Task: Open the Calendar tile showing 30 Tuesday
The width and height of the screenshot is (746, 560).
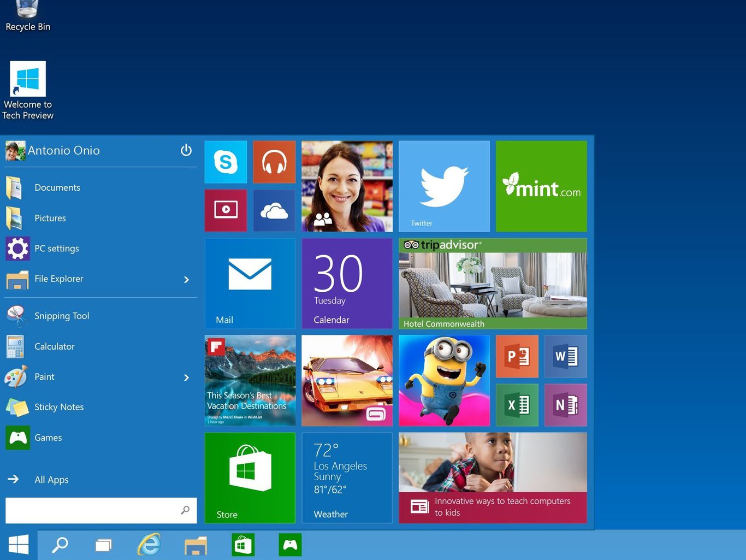Action: [x=347, y=284]
